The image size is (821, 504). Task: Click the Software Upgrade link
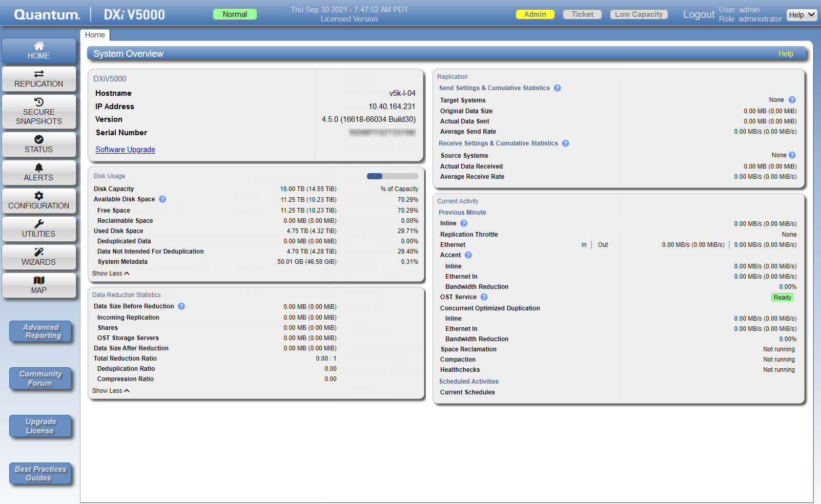(x=125, y=150)
